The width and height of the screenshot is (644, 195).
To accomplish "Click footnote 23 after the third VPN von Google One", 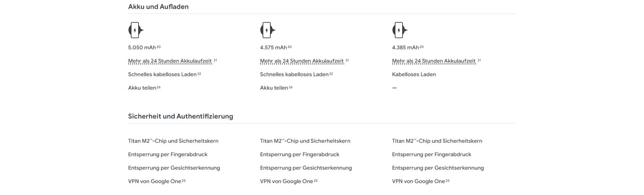I will pos(447,181).
